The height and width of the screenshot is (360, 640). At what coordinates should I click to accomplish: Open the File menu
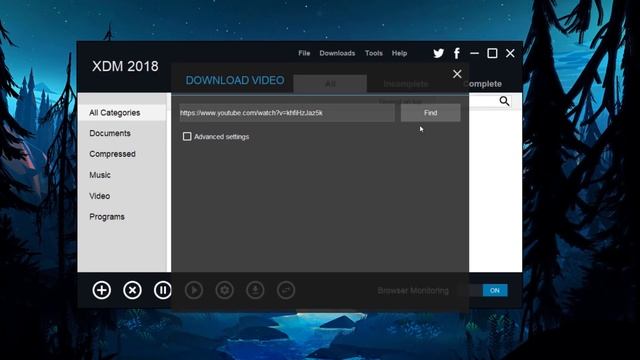[x=304, y=53]
